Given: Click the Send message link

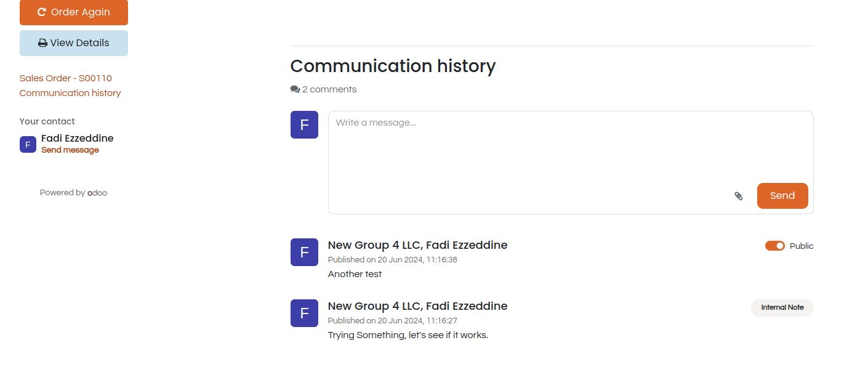Looking at the screenshot, I should [x=70, y=150].
